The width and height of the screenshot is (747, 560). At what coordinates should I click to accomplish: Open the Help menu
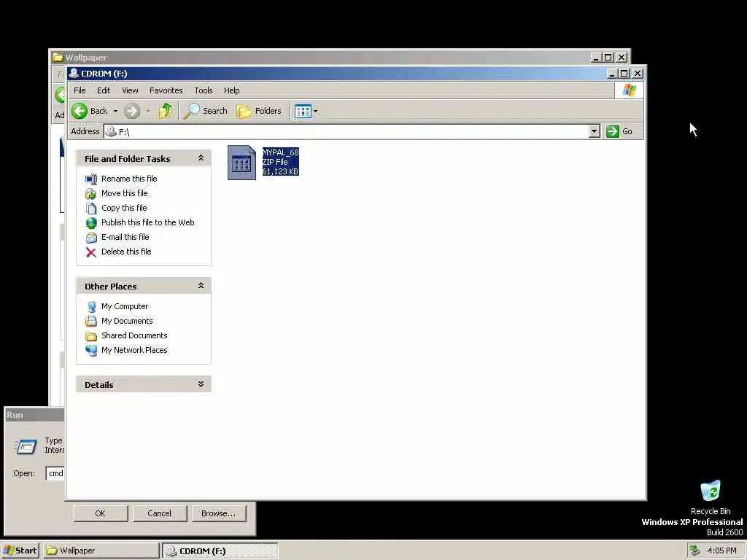[231, 90]
